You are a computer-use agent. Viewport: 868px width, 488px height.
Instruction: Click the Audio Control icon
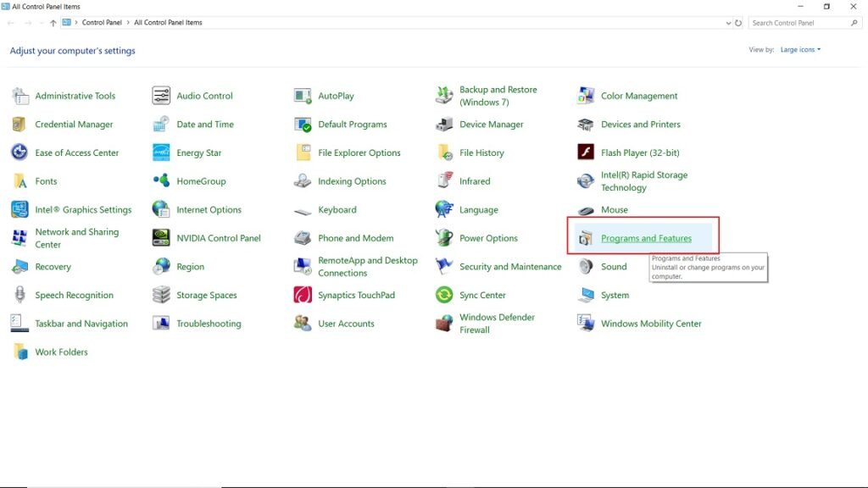pos(161,96)
